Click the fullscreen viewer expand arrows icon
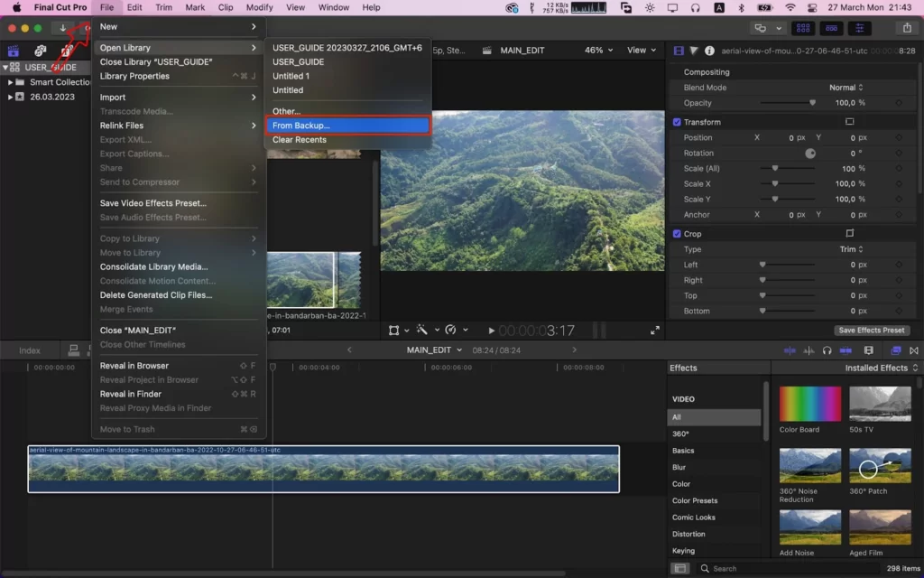Image resolution: width=924 pixels, height=578 pixels. 655,331
